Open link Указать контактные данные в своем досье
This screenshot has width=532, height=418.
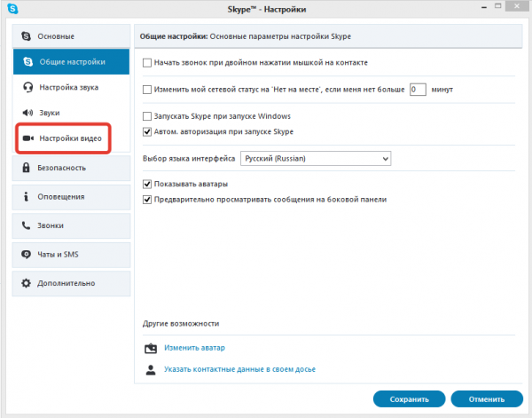240,369
